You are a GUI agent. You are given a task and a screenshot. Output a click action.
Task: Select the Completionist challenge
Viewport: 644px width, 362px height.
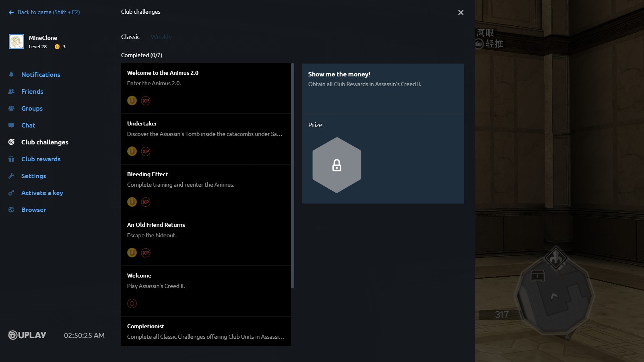coord(206,331)
